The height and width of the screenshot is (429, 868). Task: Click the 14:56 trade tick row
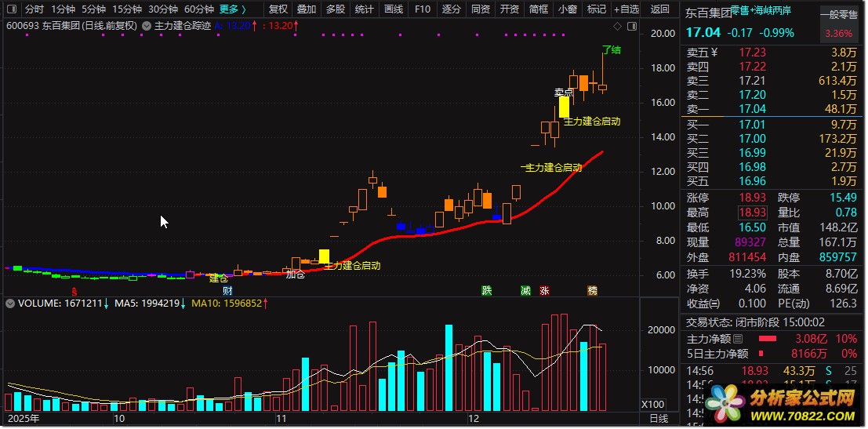[772, 369]
